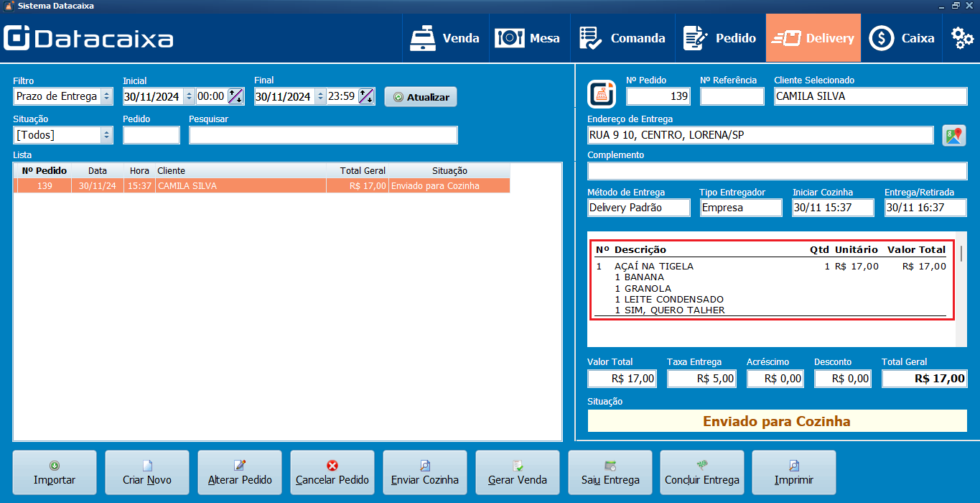Open the Inicial date picker dropdown
Image resolution: width=980 pixels, height=503 pixels.
coord(190,96)
